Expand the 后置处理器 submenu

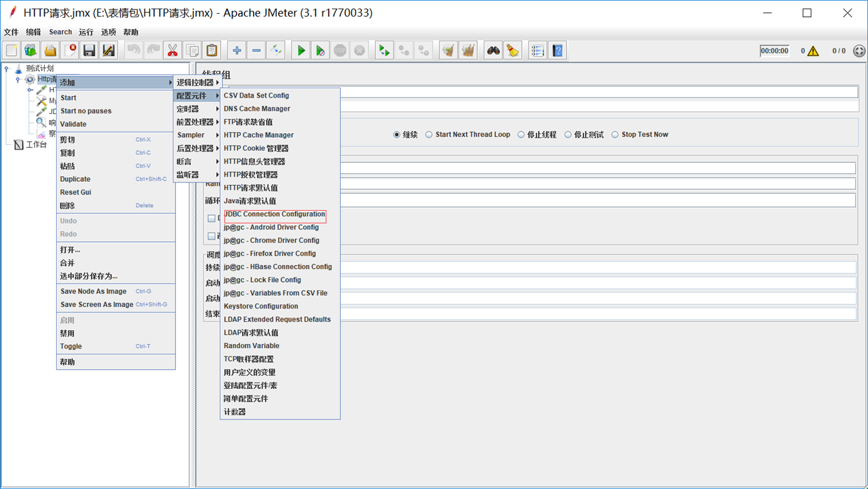197,148
